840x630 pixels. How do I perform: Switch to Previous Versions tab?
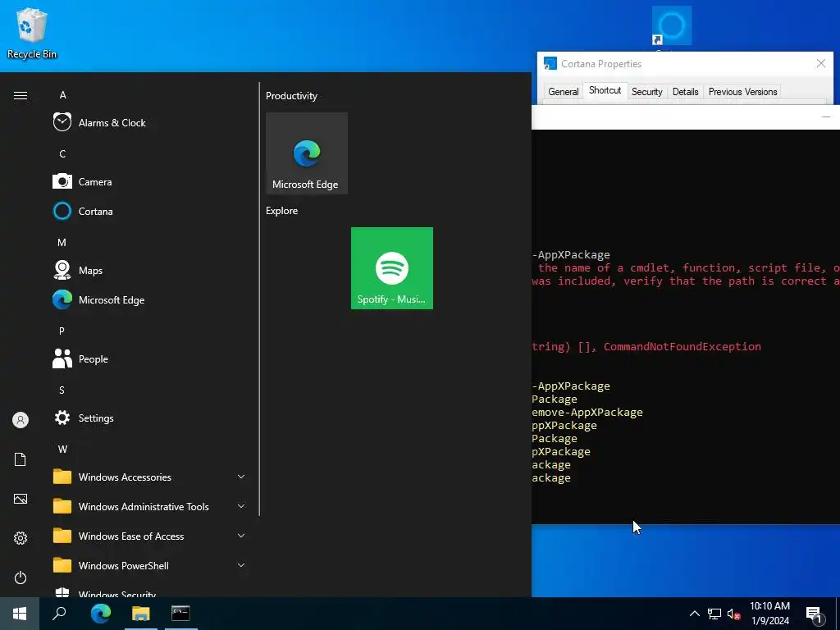[x=742, y=92]
